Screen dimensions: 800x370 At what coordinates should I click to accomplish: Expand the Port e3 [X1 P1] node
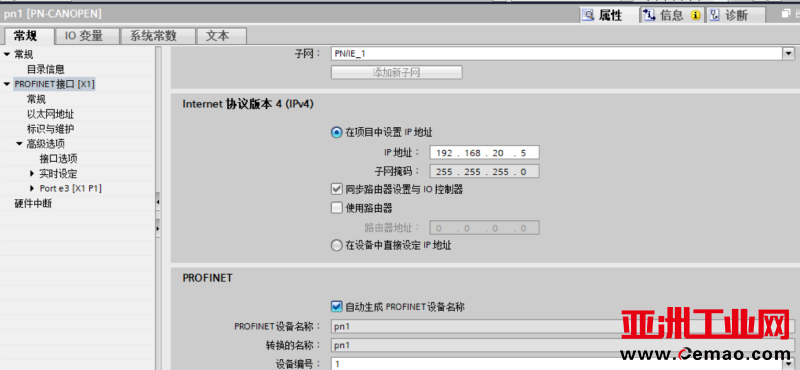click(x=32, y=189)
